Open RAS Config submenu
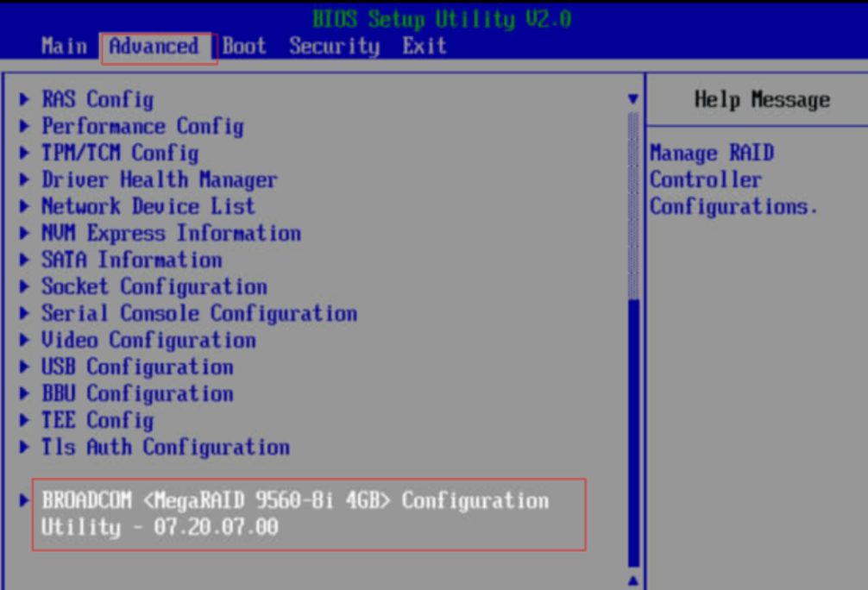868x590 pixels. click(98, 99)
